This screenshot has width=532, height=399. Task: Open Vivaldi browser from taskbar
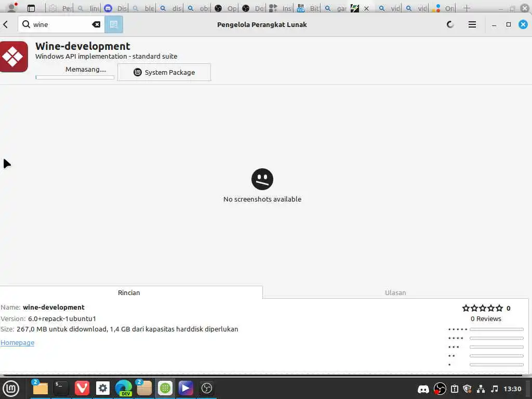(82, 389)
